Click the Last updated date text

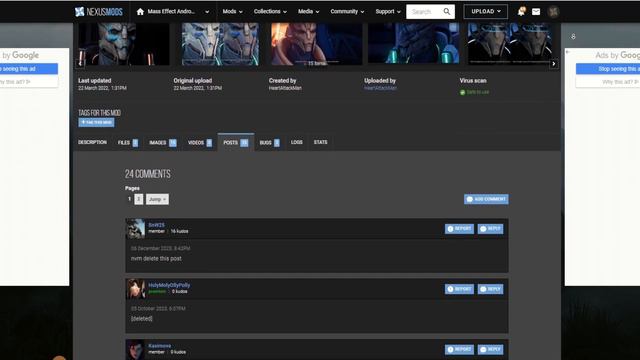102,88
